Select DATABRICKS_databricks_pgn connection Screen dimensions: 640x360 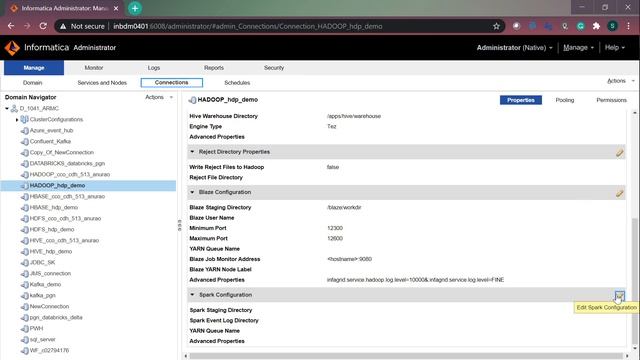tap(67, 164)
